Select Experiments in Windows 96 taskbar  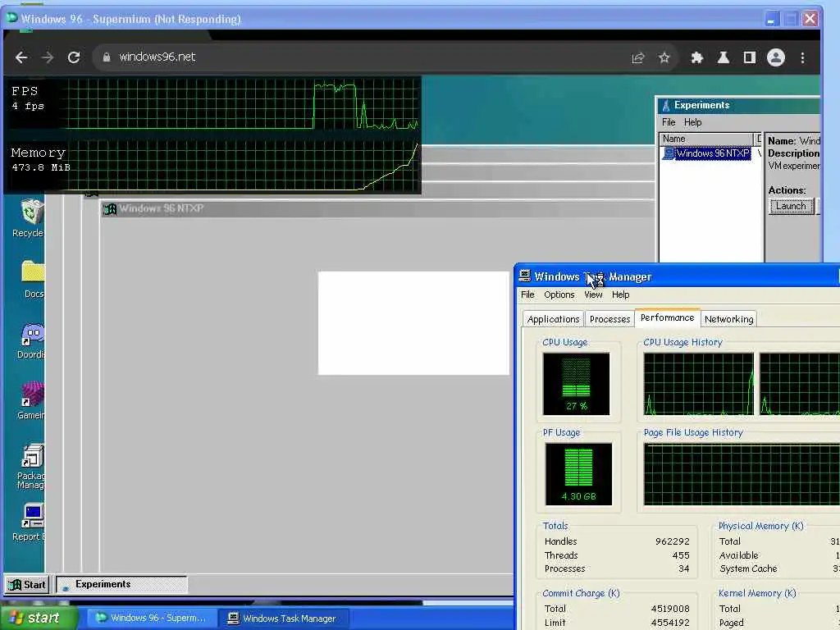click(x=122, y=584)
